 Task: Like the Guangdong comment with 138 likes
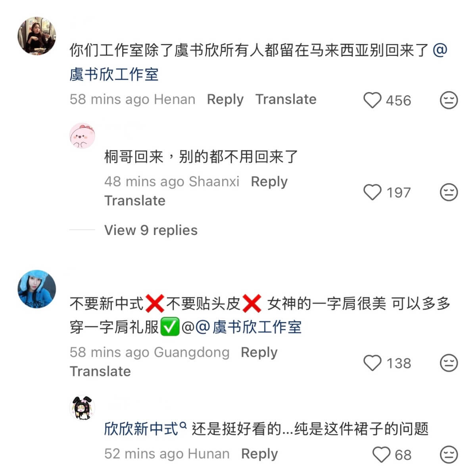pos(372,363)
